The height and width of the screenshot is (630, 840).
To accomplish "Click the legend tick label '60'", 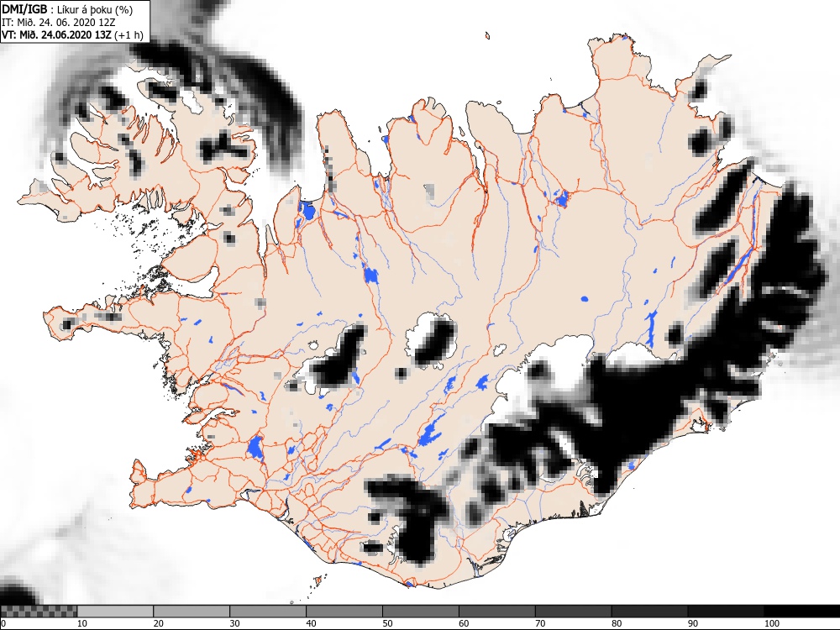I will point(464,623).
